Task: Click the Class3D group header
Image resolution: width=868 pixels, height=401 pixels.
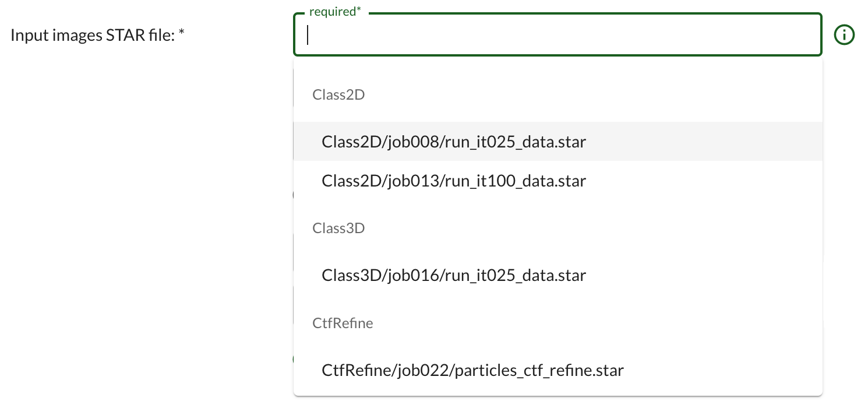Action: click(x=338, y=228)
